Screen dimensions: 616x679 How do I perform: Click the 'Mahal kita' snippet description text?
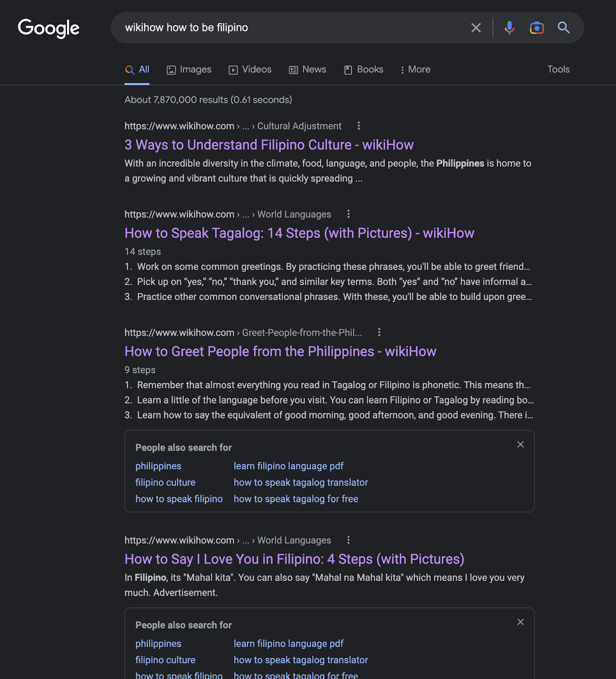325,585
